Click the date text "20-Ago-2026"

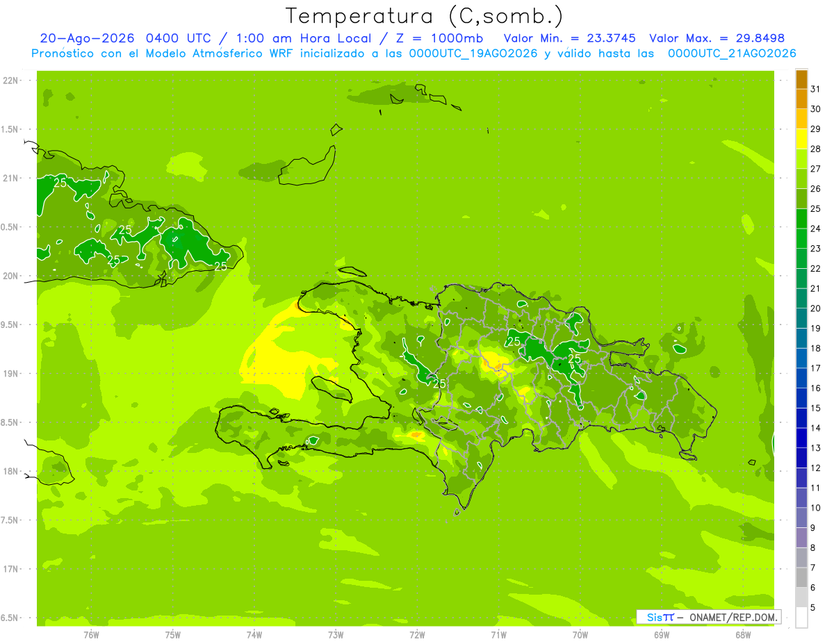88,38
